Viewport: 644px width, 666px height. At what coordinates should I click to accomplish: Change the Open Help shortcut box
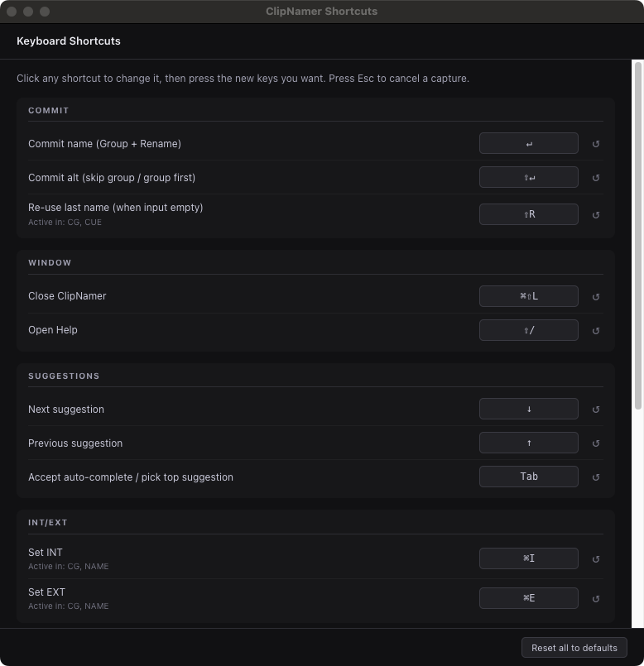point(528,330)
